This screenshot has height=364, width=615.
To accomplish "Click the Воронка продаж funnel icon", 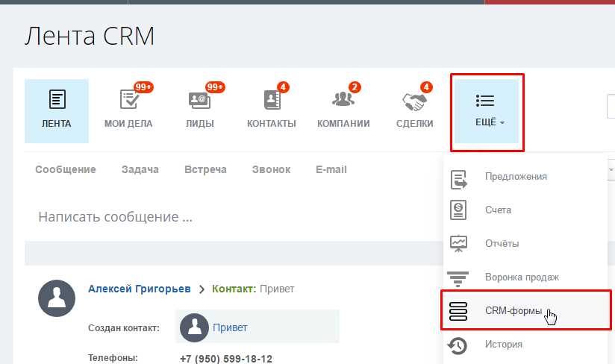I will [x=458, y=278].
